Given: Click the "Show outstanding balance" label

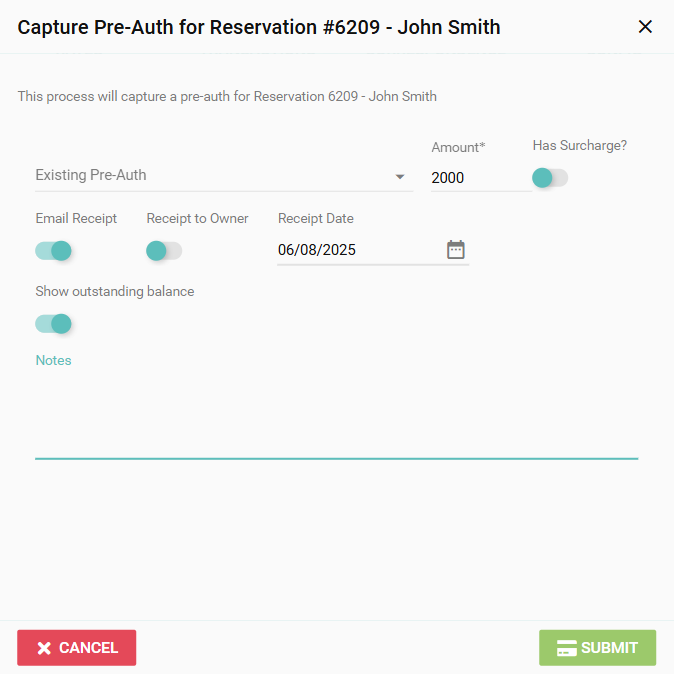Looking at the screenshot, I should pyautogui.click(x=114, y=292).
